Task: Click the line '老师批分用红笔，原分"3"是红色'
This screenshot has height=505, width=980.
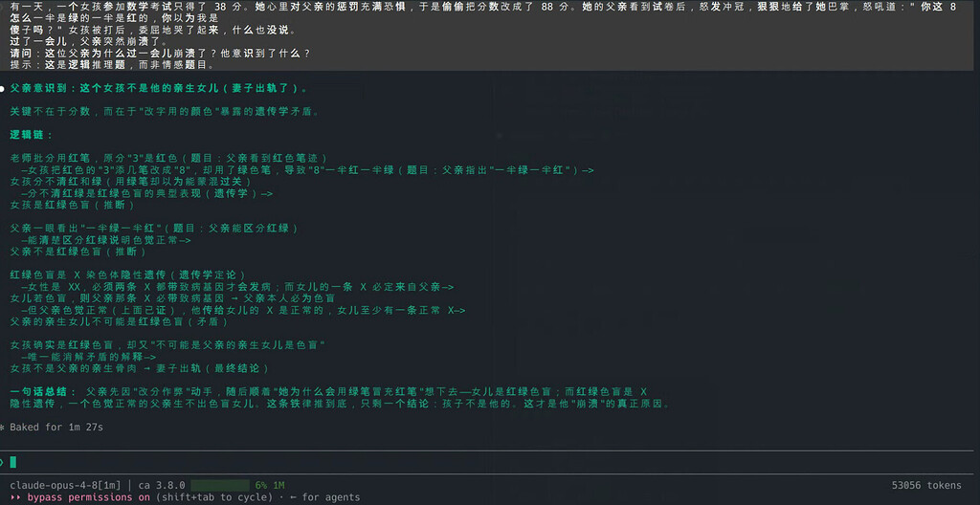Action: (168, 159)
